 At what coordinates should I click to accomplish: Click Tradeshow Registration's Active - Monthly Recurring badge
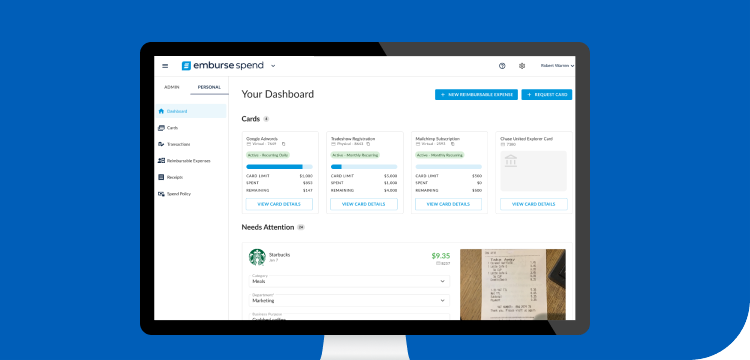(x=355, y=155)
